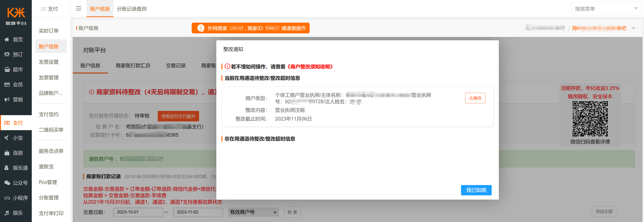This screenshot has height=222, width=644.
Task: Click the 整改截止时间 value 2023年11月06日
Action: point(293,119)
